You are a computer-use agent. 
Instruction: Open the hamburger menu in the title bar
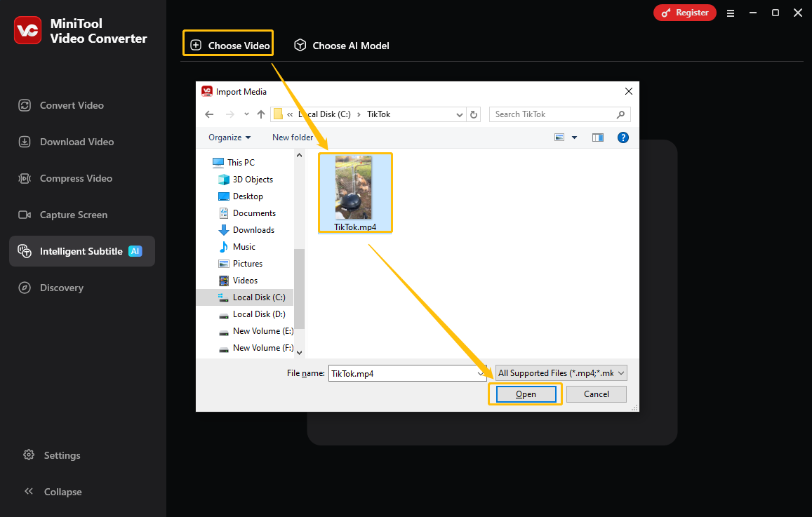(730, 13)
